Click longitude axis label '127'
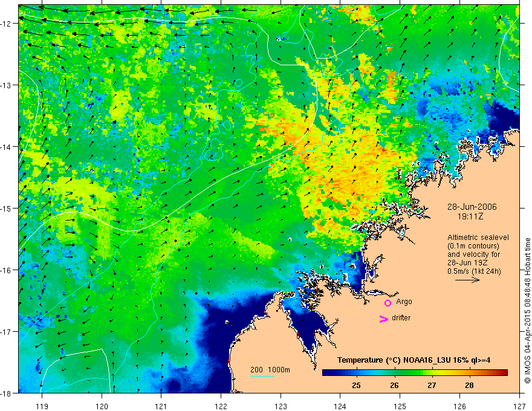 [x=519, y=406]
